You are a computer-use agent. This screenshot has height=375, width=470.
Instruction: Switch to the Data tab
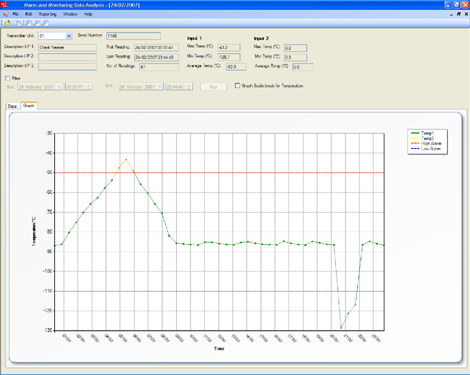[x=12, y=106]
